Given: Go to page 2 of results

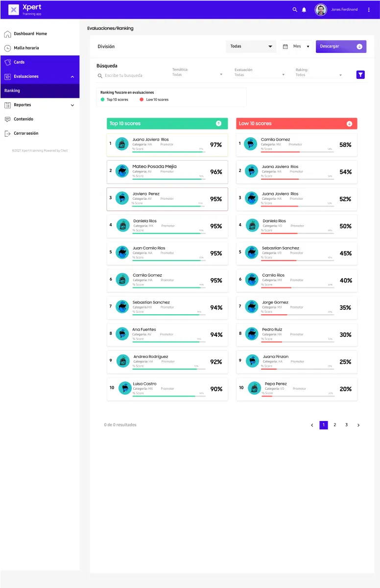Looking at the screenshot, I should coord(335,425).
